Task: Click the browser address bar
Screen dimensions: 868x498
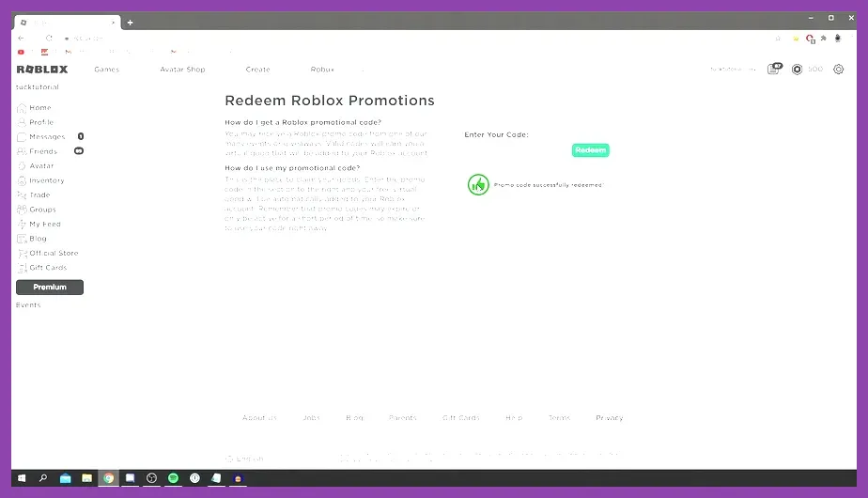Action: (x=415, y=39)
